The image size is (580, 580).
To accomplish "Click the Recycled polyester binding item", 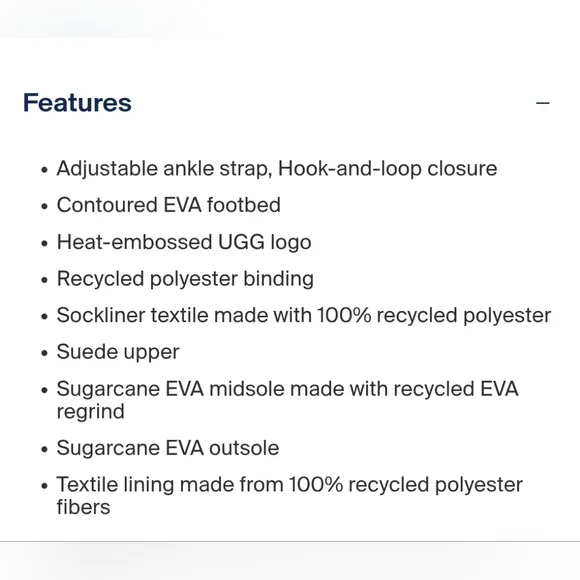I will pyautogui.click(x=185, y=279).
